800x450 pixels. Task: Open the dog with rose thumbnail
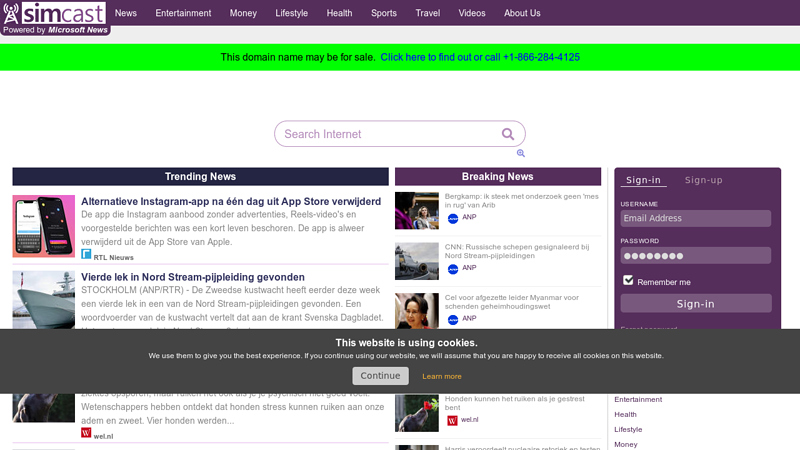tap(417, 413)
